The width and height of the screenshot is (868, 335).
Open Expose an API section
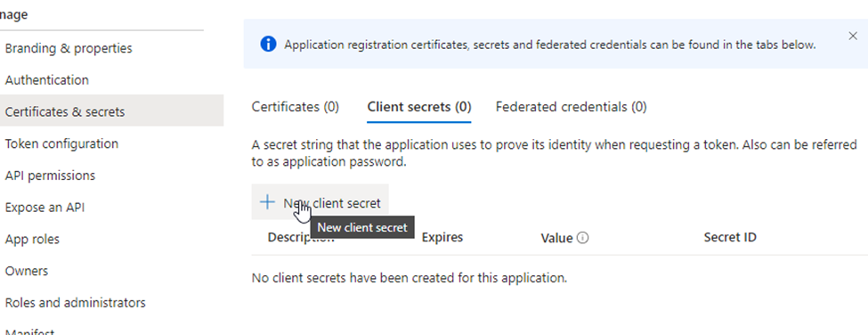[x=45, y=208]
